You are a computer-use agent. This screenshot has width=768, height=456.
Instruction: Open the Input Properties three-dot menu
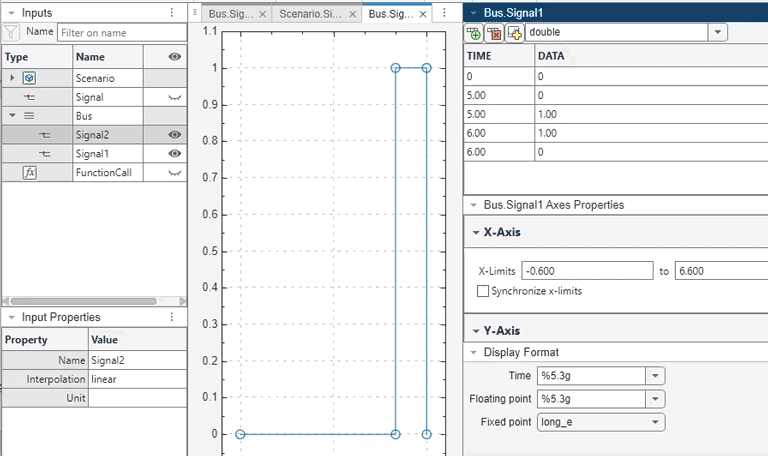pos(172,317)
